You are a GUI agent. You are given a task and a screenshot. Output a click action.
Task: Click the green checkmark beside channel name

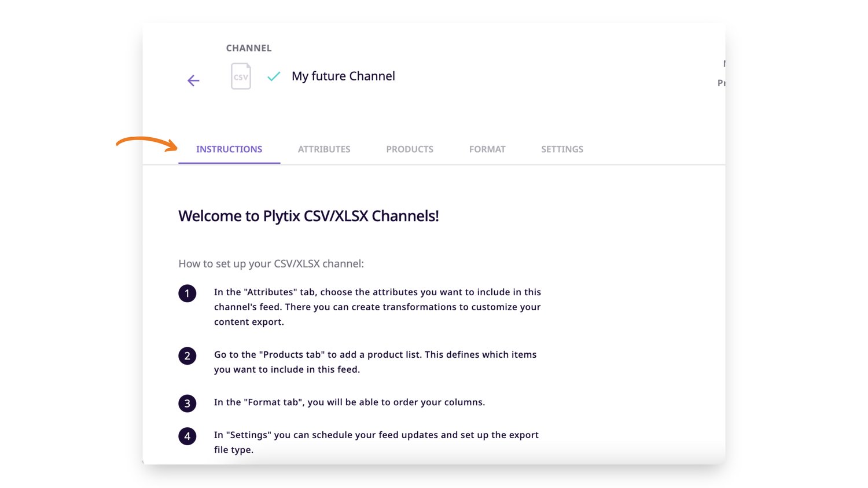pos(273,76)
